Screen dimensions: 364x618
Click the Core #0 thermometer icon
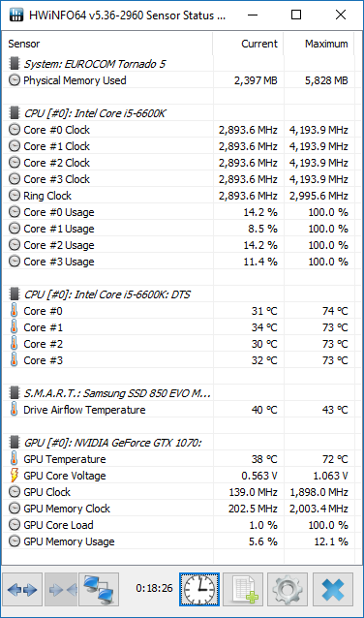[14, 311]
